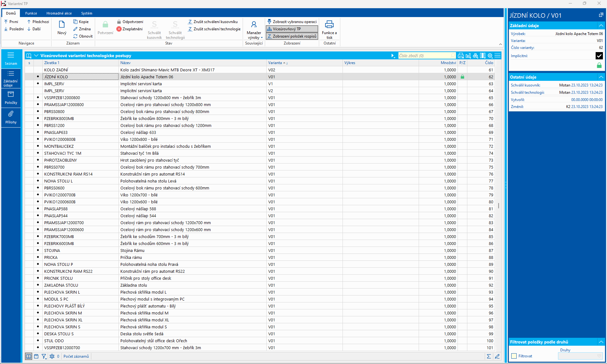Open the grid settings gear icon
Viewport: 607px width, 364px height.
(490, 56)
